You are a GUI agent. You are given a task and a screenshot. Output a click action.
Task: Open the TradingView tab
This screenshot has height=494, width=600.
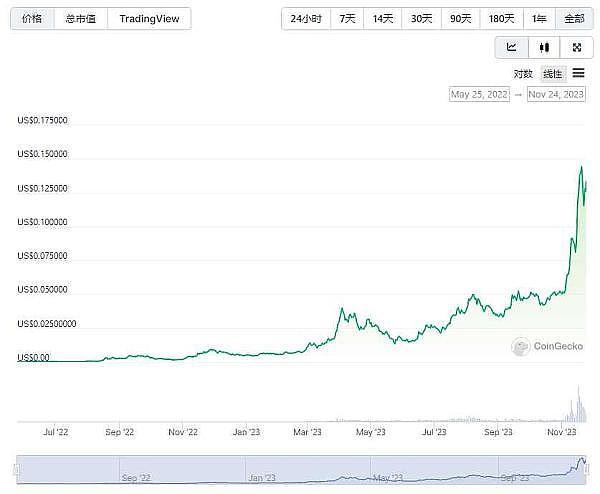149,19
